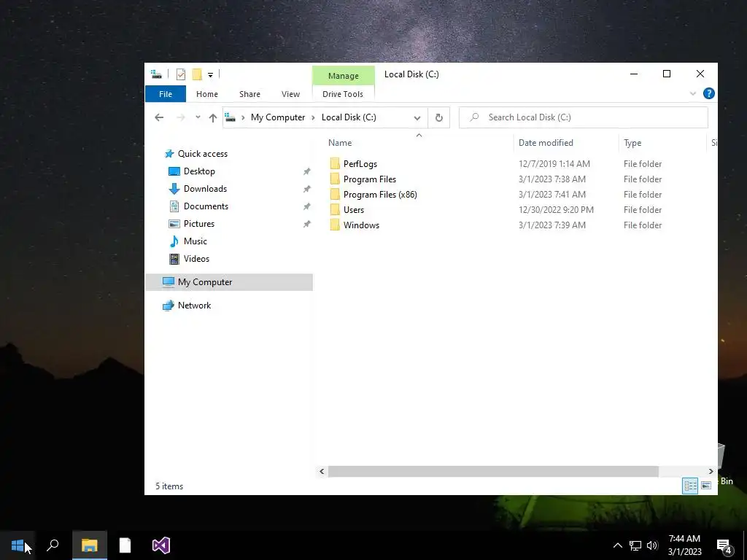Click Local Disk (C:) breadcrumb in address bar
The image size is (747, 560).
(x=349, y=117)
